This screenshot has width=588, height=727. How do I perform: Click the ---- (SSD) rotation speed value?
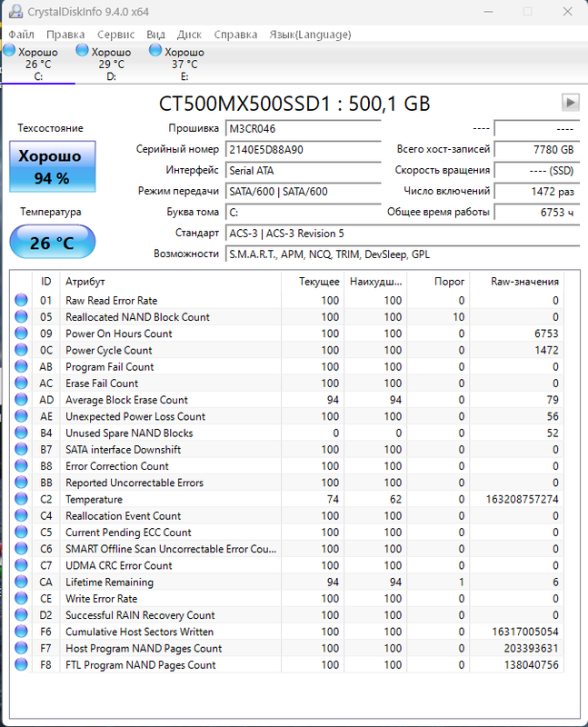(536, 171)
